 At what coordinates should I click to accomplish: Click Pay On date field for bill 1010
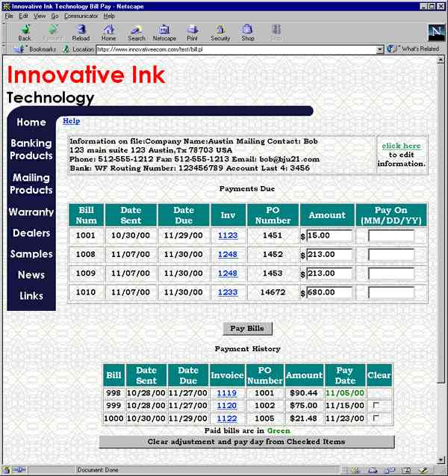(391, 293)
